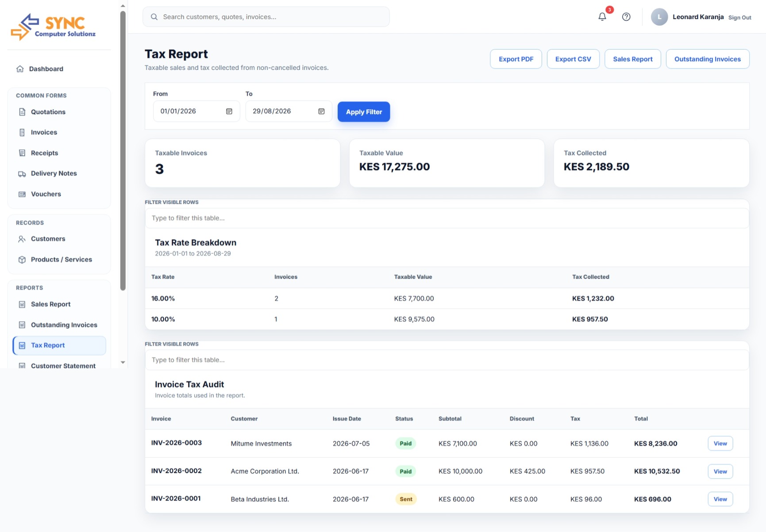Click the Export PDF button
Viewport: 766px width, 532px height.
[x=516, y=59]
